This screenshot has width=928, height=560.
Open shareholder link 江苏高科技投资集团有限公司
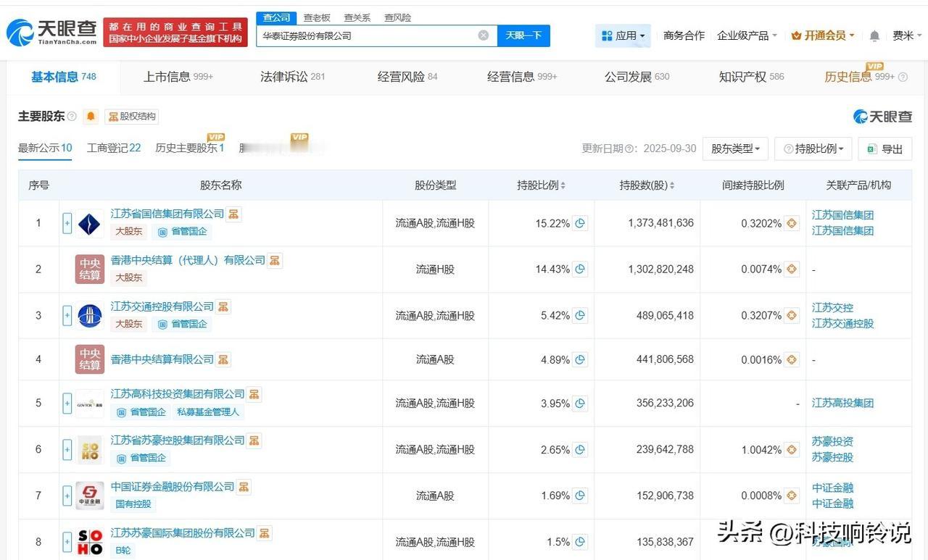(x=178, y=394)
